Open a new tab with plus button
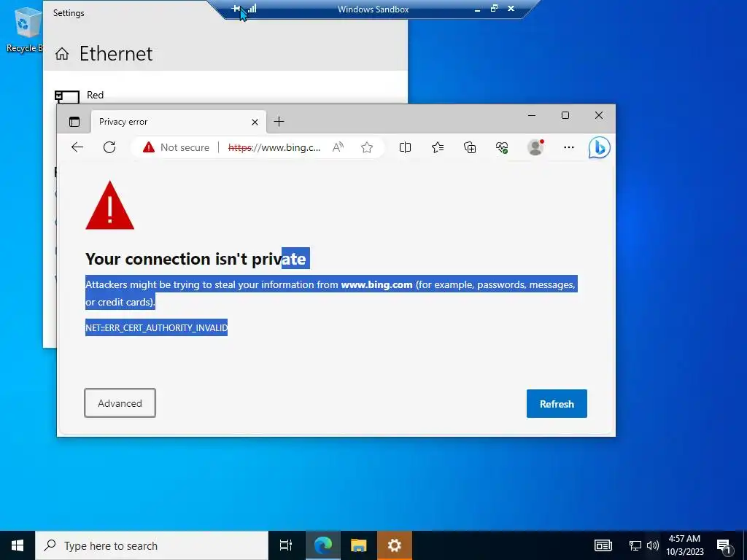 279,122
